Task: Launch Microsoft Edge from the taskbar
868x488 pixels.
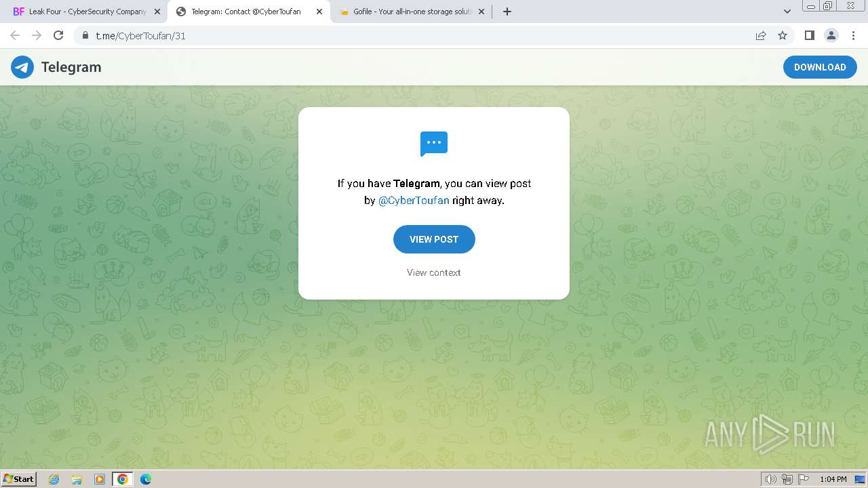Action: pyautogui.click(x=146, y=479)
